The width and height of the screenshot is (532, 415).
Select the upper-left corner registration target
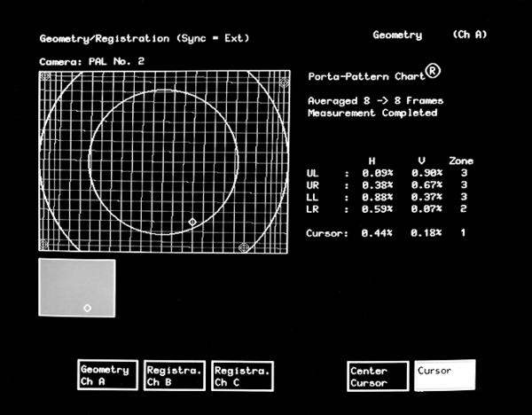45,76
